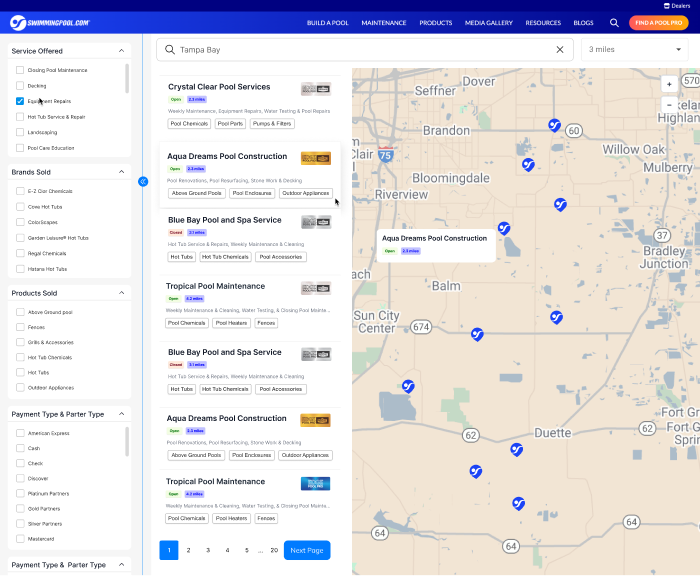Go to Media Gallery
Viewport: 700px width, 576px height.
click(x=489, y=23)
